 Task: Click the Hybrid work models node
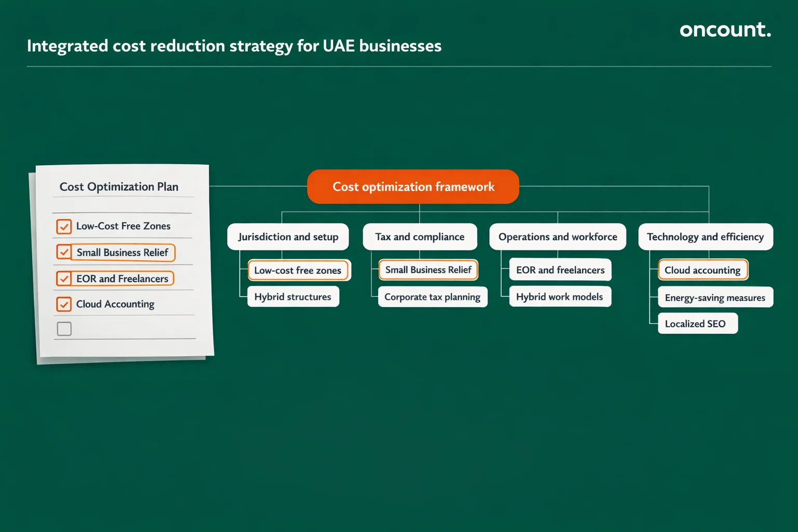click(560, 297)
